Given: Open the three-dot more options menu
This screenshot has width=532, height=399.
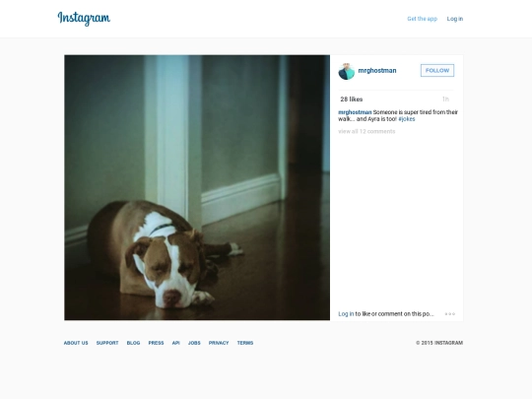Looking at the screenshot, I should 450,314.
